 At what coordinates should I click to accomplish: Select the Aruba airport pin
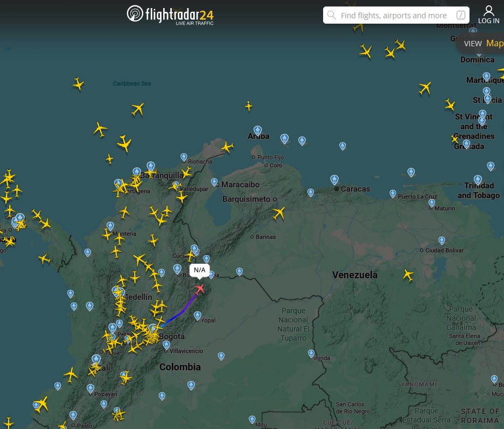[x=257, y=130]
